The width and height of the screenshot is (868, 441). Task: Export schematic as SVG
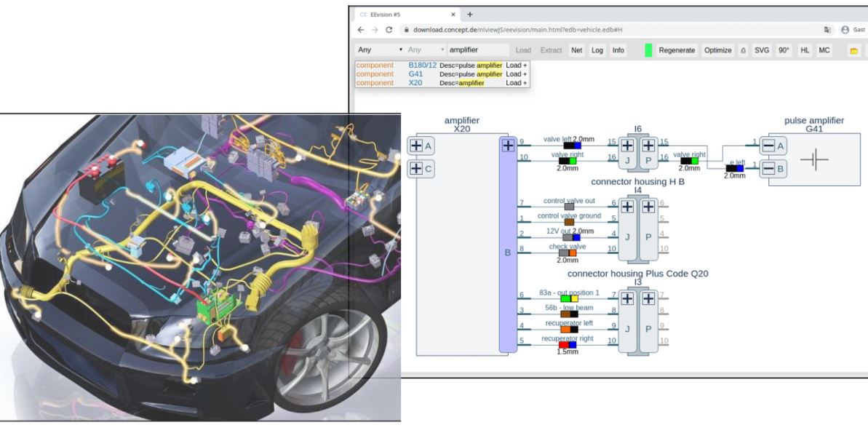point(762,50)
